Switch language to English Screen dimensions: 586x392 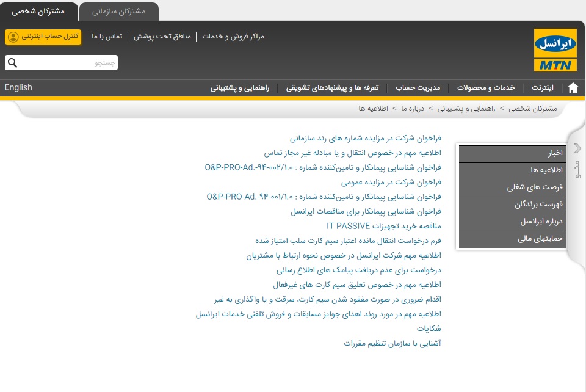[x=18, y=87]
